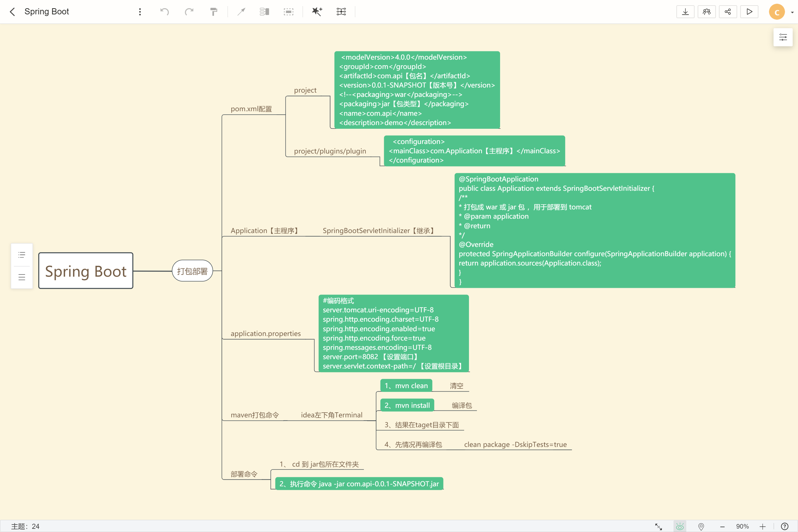Select the 3、结果在taget目录下面 node
798x532 pixels.
pyautogui.click(x=422, y=425)
